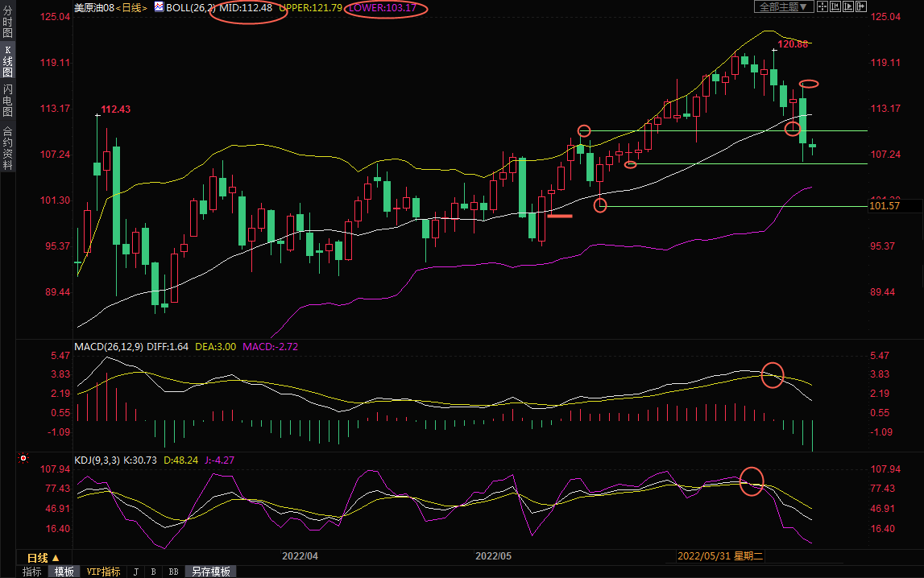Open the 闪电图 sidebar tab

click(x=7, y=100)
